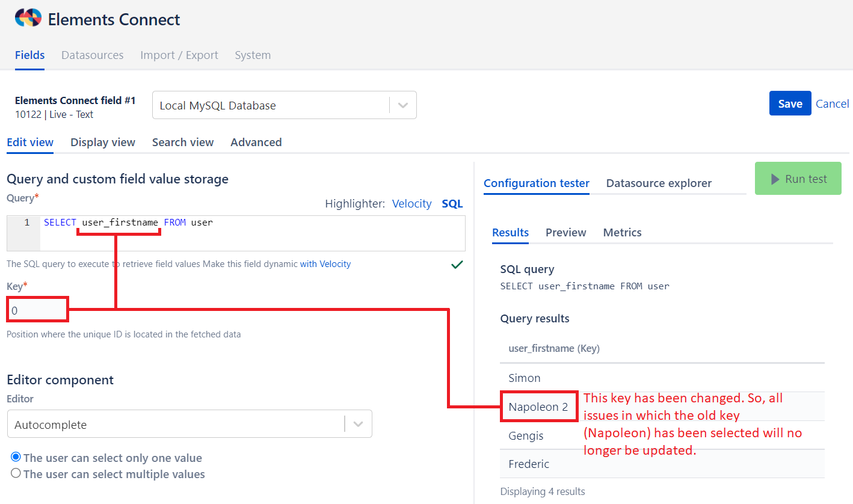Click the green query validation checkmark
The height and width of the screenshot is (504, 853).
(x=457, y=264)
